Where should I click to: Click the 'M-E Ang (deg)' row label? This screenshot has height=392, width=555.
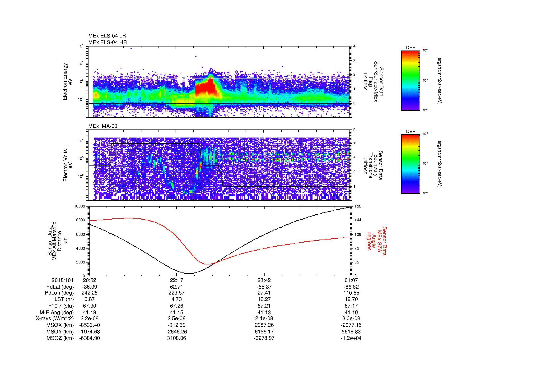pos(57,312)
